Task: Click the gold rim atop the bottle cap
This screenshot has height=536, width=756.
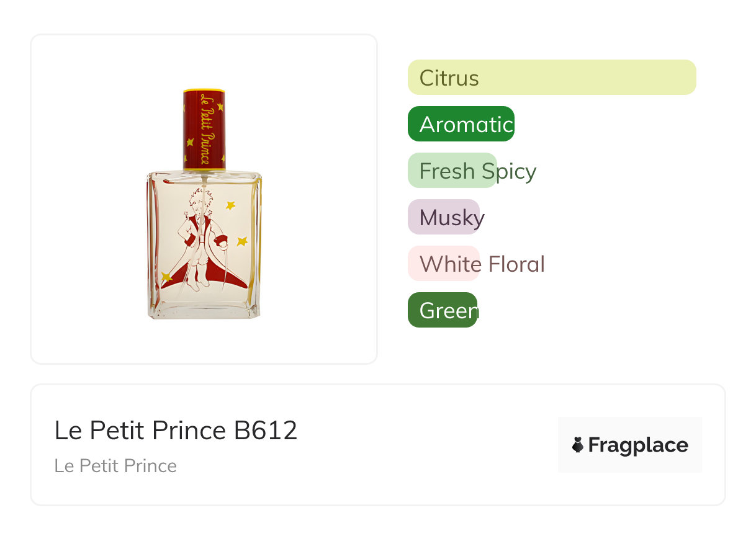Action: click(x=204, y=91)
